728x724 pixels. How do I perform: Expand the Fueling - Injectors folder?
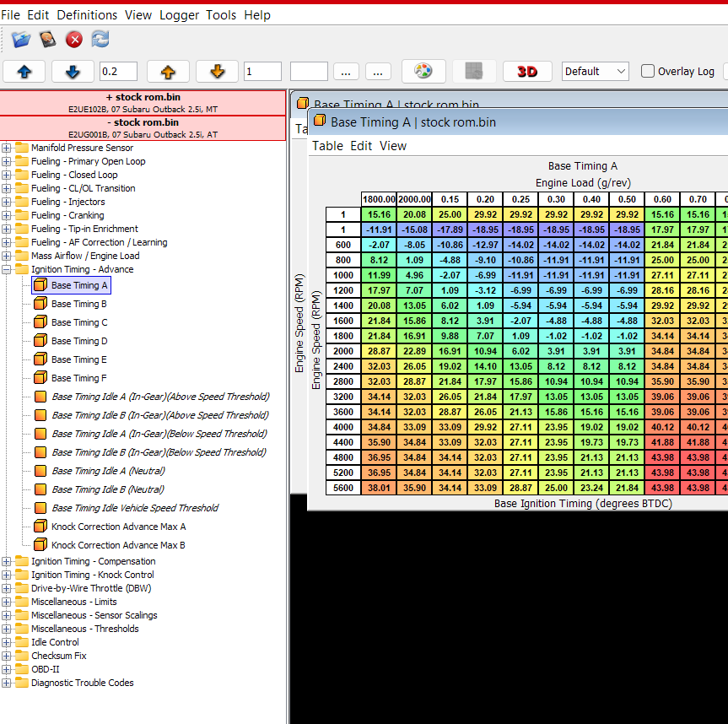point(7,203)
